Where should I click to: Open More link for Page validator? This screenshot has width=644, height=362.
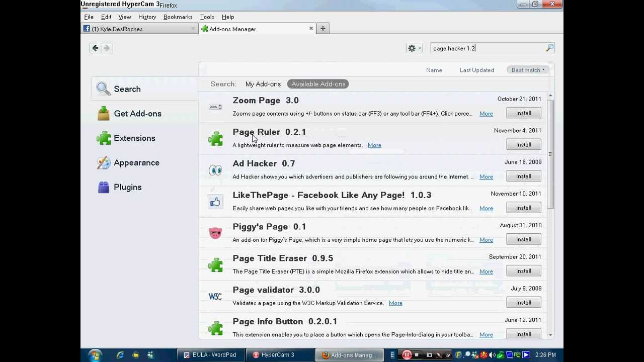click(395, 303)
